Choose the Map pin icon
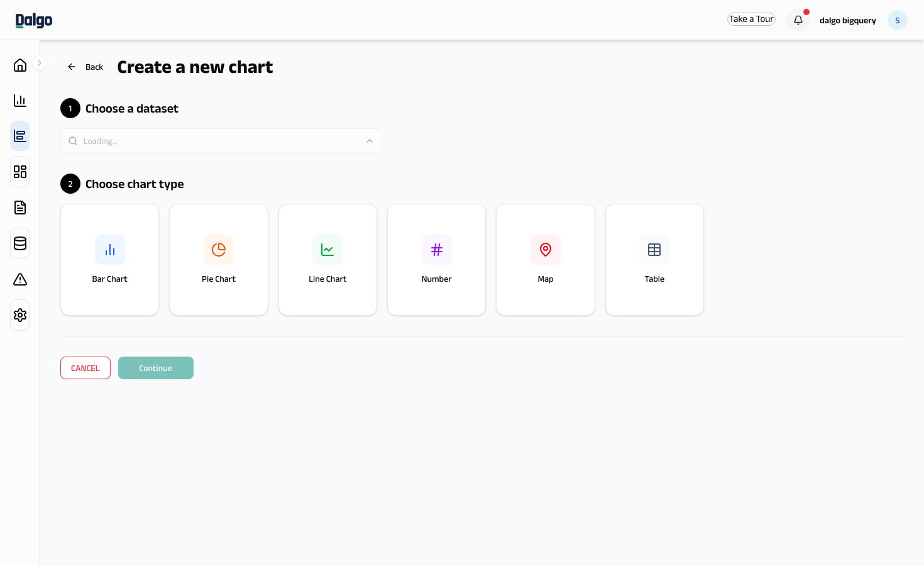Image resolution: width=924 pixels, height=566 pixels. [x=546, y=250]
